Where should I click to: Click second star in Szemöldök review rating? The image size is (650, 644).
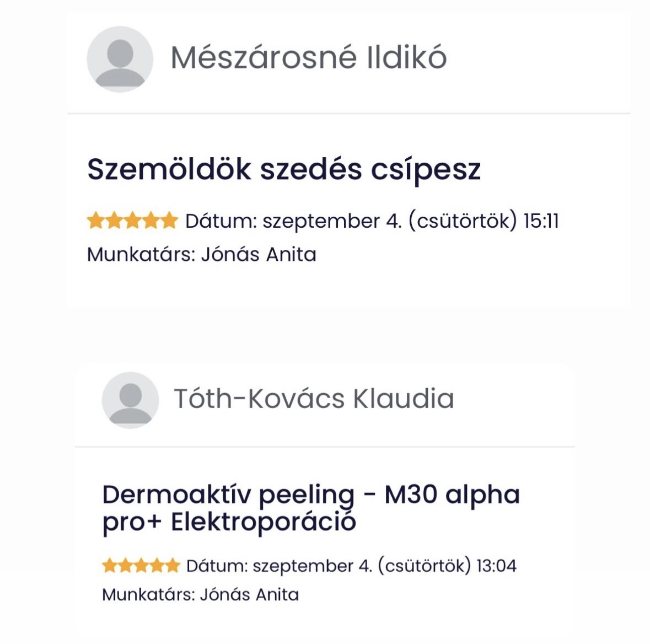click(x=114, y=221)
